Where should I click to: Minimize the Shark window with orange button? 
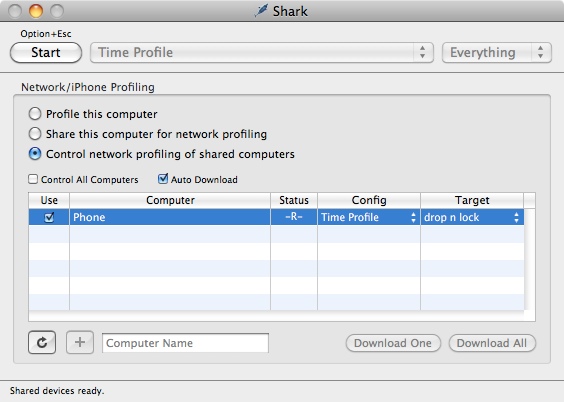(x=36, y=11)
